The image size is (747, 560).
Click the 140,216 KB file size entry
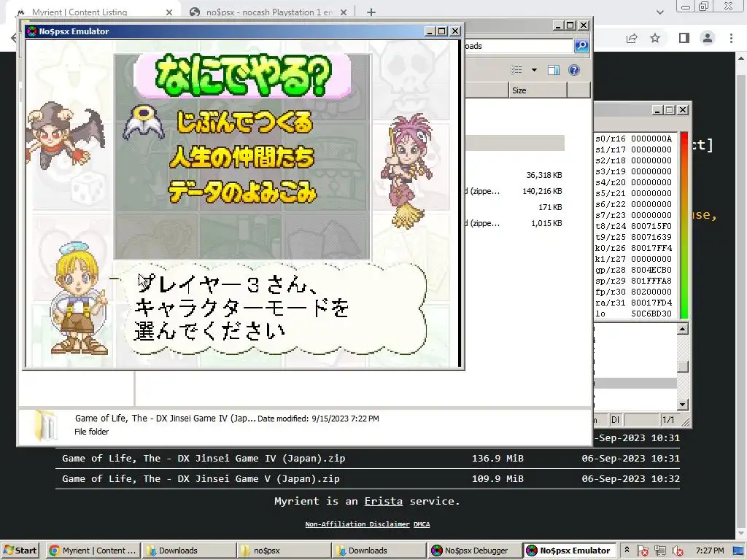(542, 192)
